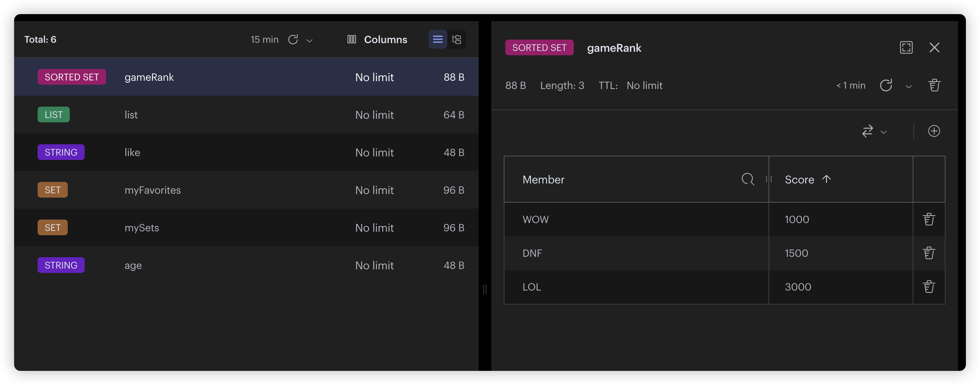This screenshot has width=980, height=385.
Task: Expand auto-refresh options for gameRank
Action: pos(909,87)
